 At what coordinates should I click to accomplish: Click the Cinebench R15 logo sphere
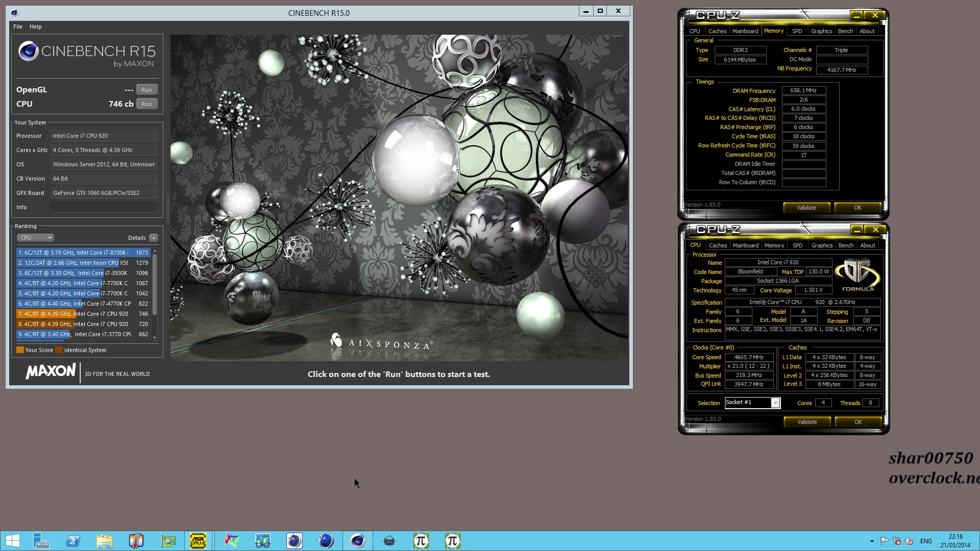(x=29, y=51)
